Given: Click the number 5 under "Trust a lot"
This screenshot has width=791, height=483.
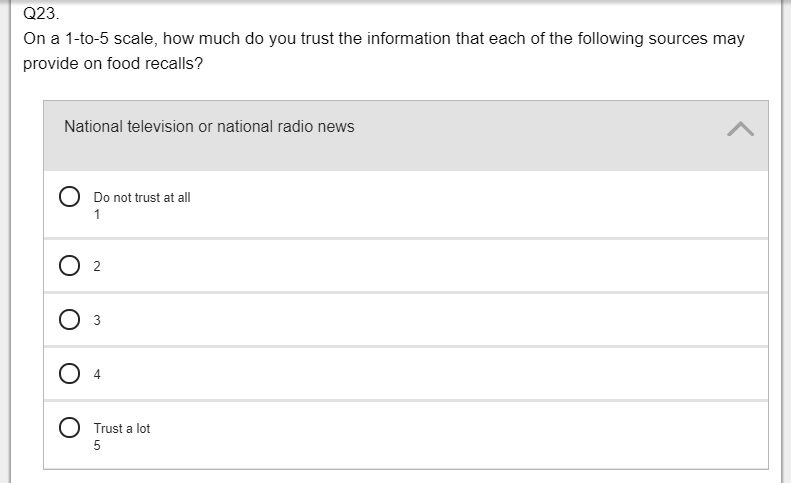Looking at the screenshot, I should click(x=97, y=445).
